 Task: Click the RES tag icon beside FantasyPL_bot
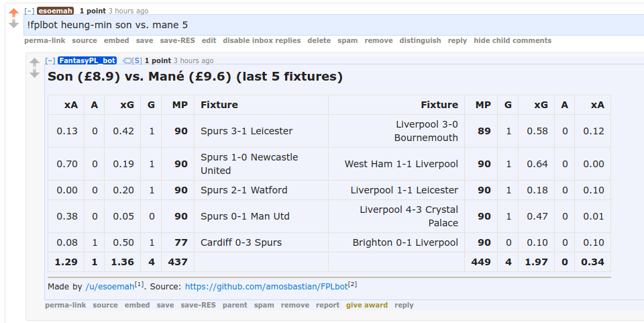(x=127, y=61)
